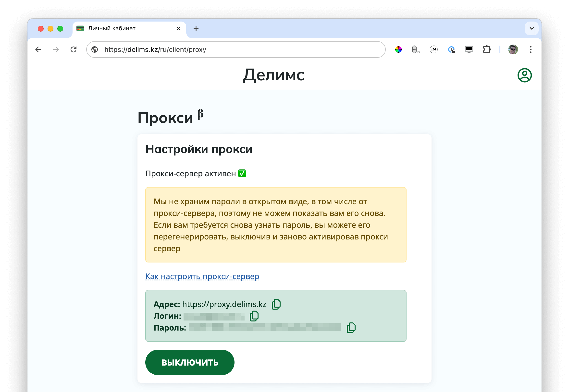Open the Chrome profile avatar
The image size is (569, 392).
513,50
